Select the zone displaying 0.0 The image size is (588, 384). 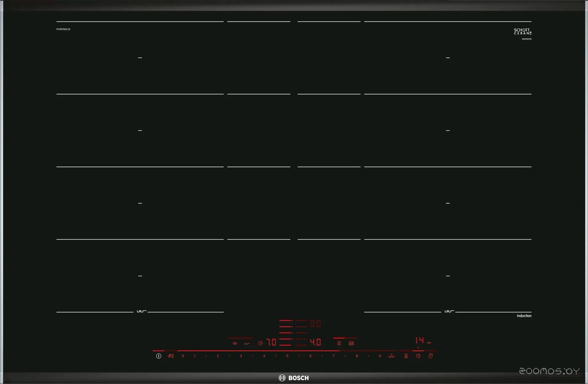point(315,324)
